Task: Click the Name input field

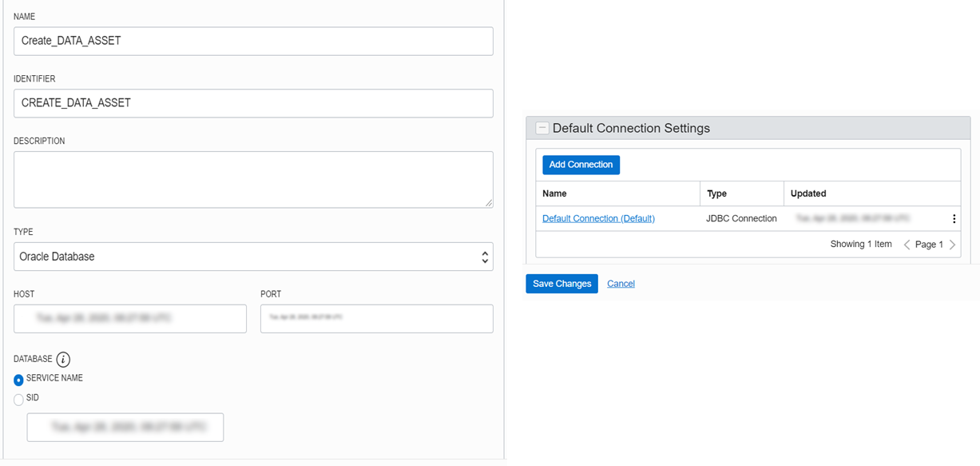Action: 253,41
